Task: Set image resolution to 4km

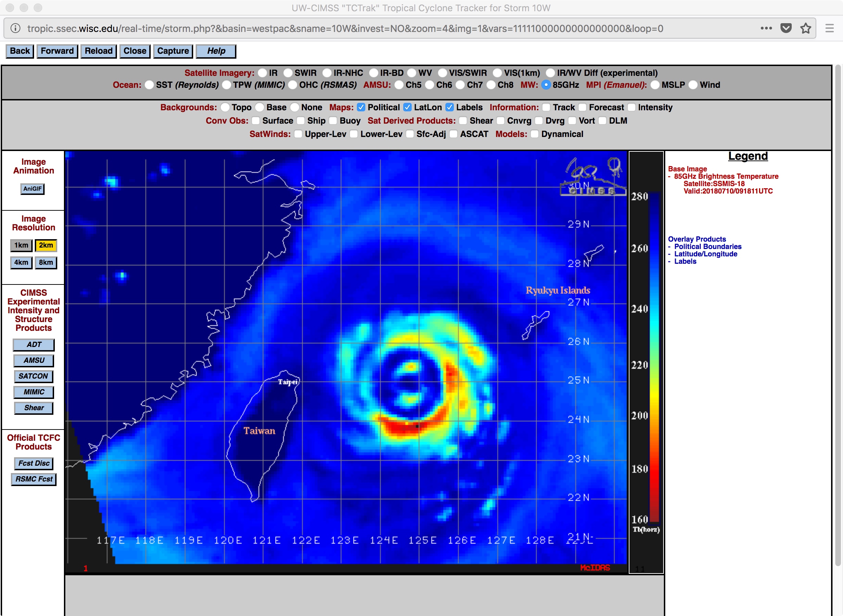Action: pos(21,263)
